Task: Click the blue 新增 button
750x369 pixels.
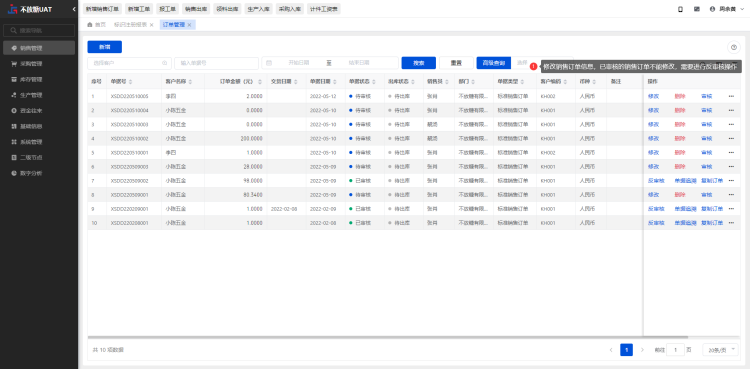Action: click(104, 47)
